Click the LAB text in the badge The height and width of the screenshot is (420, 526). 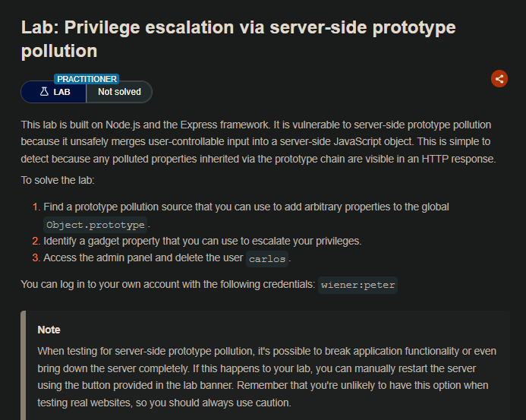(x=61, y=92)
